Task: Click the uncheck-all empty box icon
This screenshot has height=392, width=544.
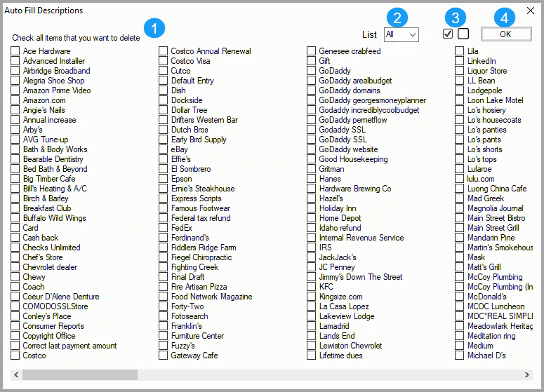Action: pos(463,34)
